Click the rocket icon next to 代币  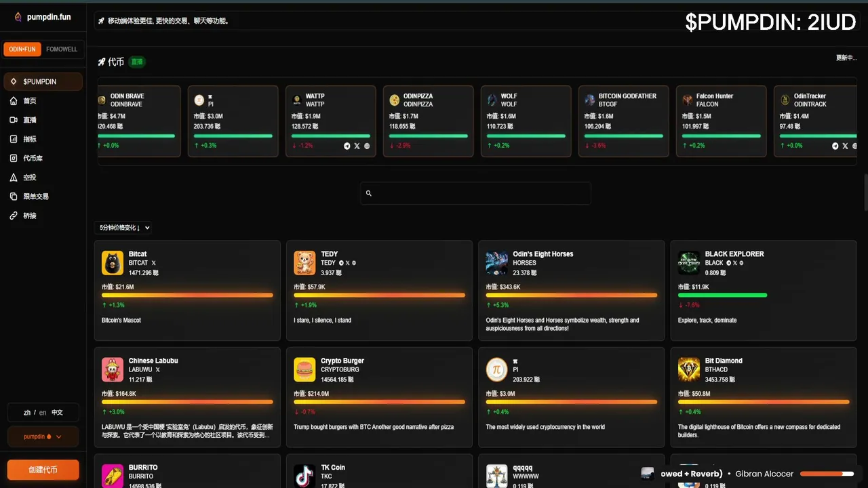(x=102, y=62)
